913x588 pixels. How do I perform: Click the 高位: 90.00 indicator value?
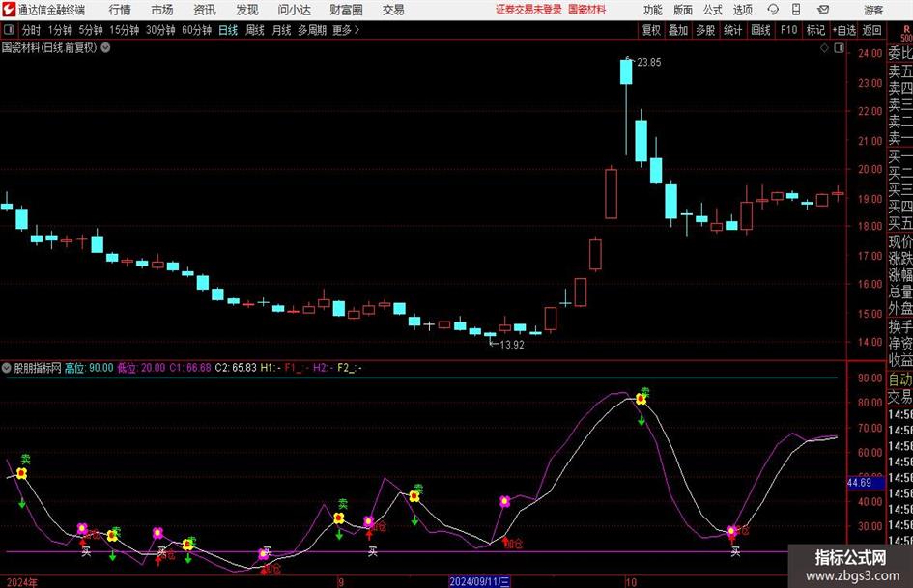[89, 368]
